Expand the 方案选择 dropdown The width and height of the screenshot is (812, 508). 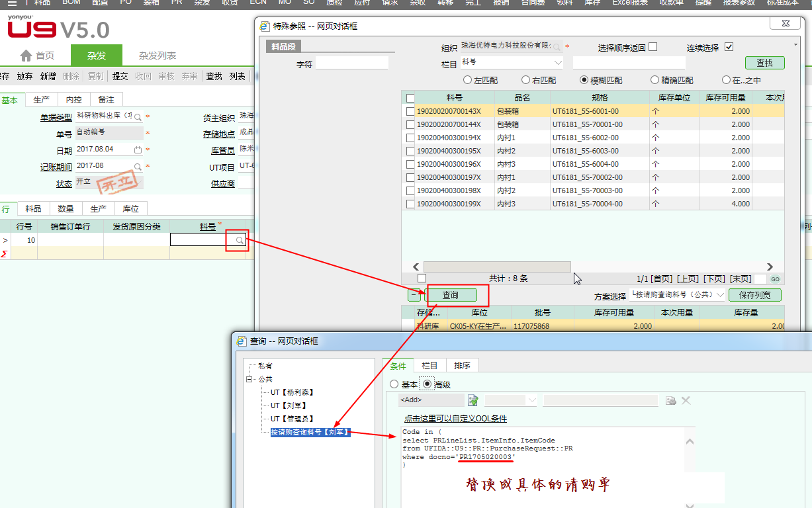721,295
